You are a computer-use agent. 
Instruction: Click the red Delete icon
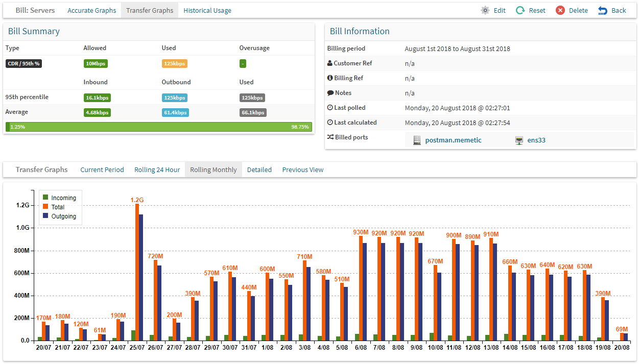[x=560, y=10]
